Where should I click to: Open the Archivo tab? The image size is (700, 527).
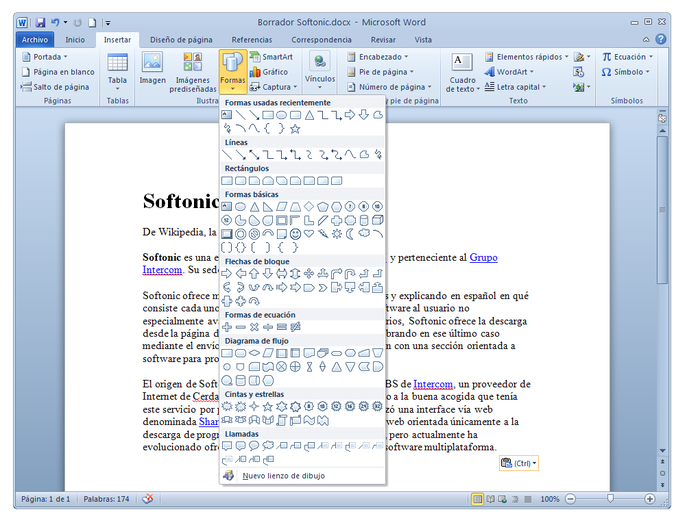click(x=34, y=39)
